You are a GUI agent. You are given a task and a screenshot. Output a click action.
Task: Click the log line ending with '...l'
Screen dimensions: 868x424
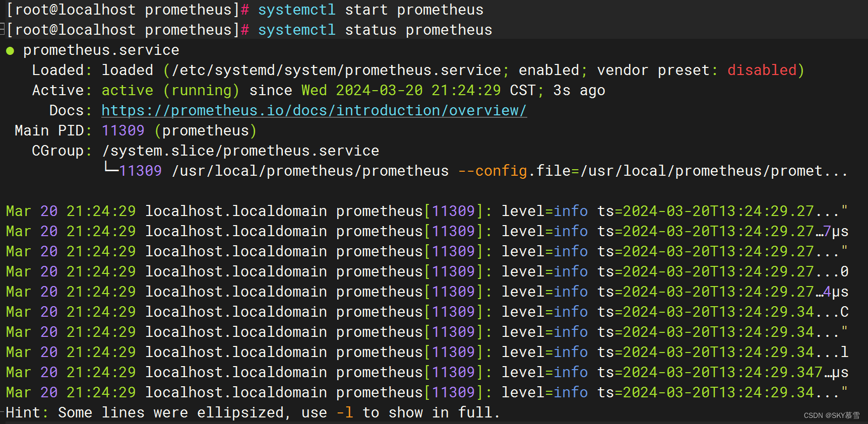(427, 352)
